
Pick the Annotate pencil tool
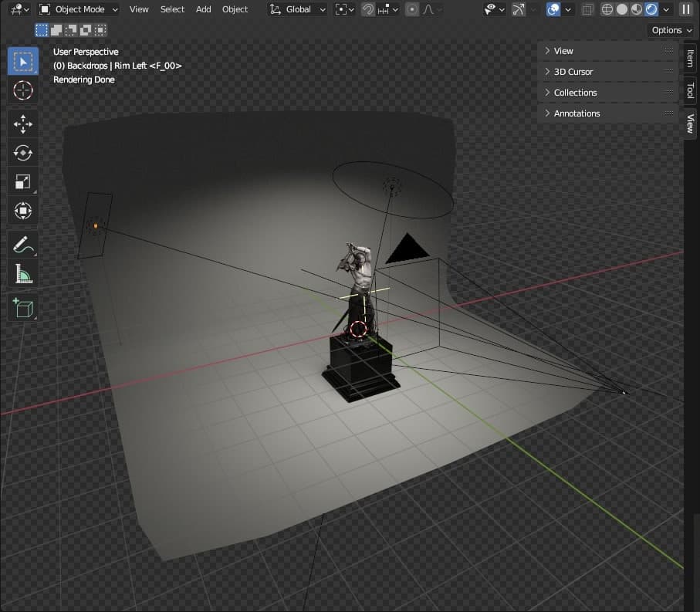coord(23,245)
